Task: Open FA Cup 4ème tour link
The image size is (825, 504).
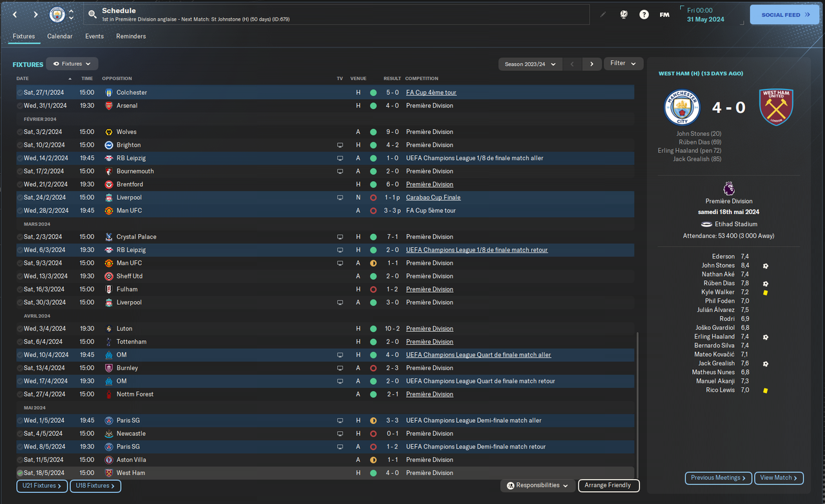Action: click(431, 93)
